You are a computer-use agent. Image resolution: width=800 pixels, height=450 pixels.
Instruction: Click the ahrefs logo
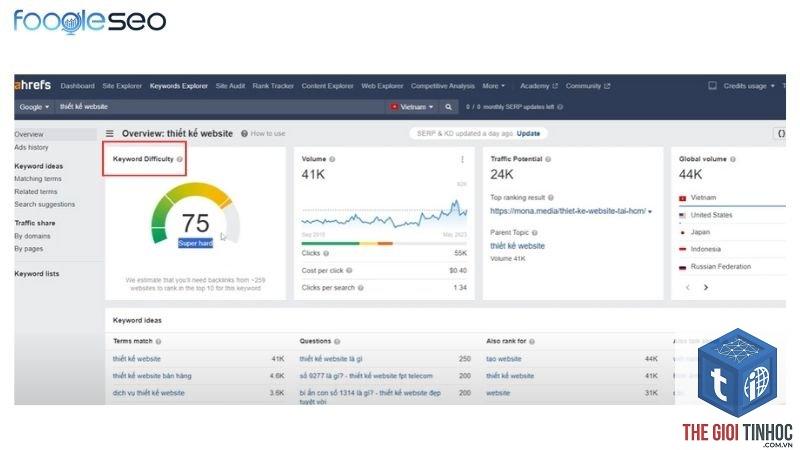(33, 85)
